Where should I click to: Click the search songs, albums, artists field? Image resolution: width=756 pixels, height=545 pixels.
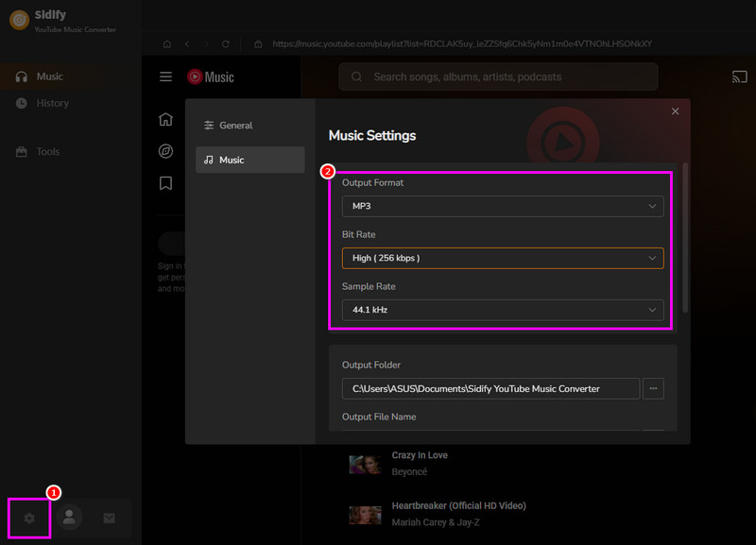(498, 77)
